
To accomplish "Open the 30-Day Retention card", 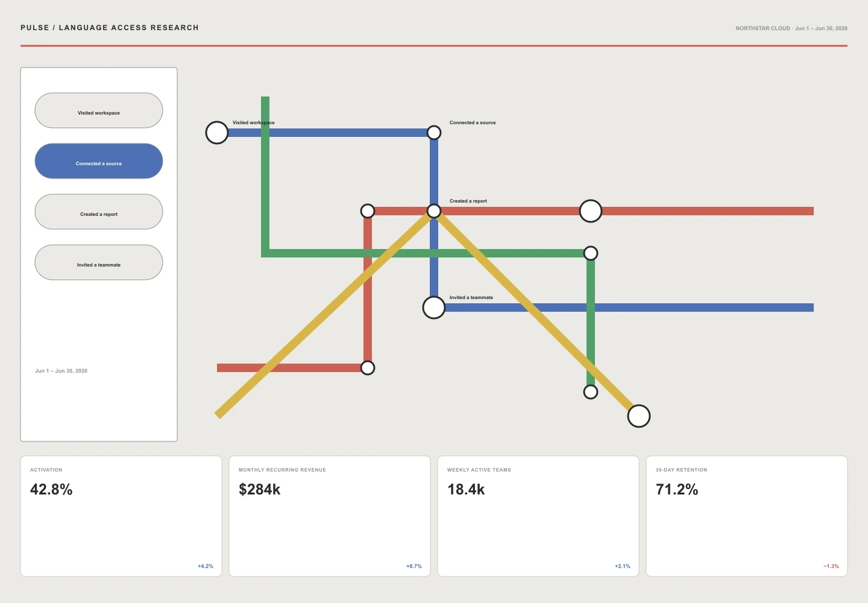I will (747, 516).
